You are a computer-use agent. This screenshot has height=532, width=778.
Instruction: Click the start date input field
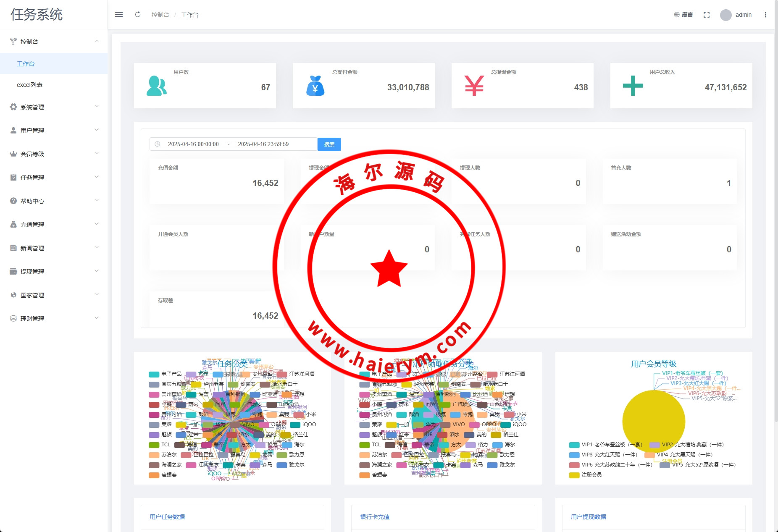click(x=193, y=144)
